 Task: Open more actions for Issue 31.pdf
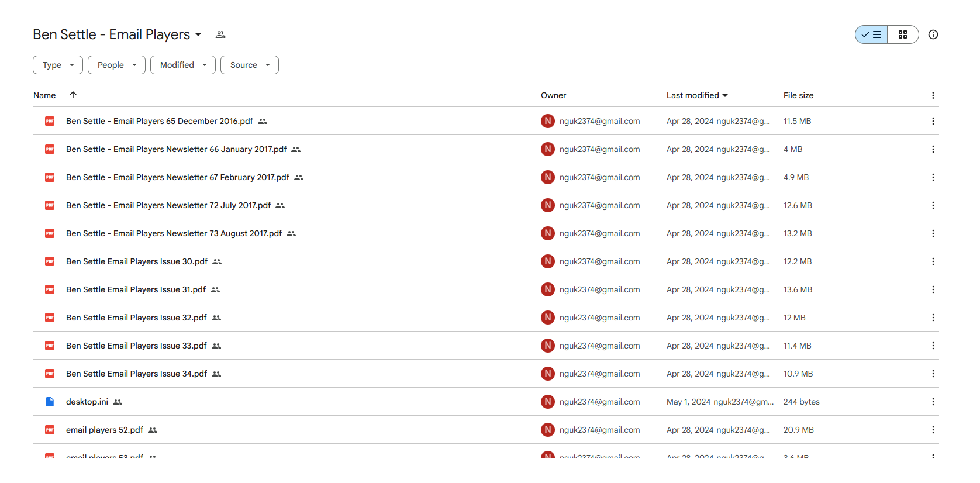point(933,289)
